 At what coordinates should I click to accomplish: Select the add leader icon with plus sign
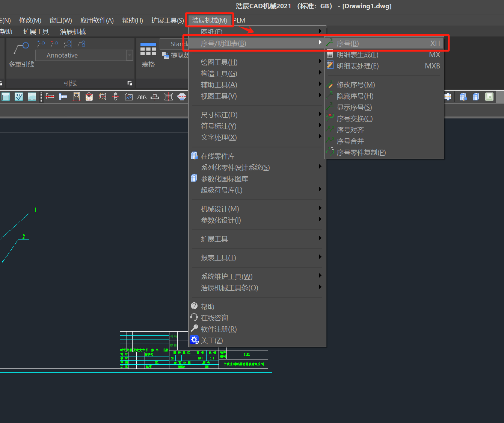point(41,44)
